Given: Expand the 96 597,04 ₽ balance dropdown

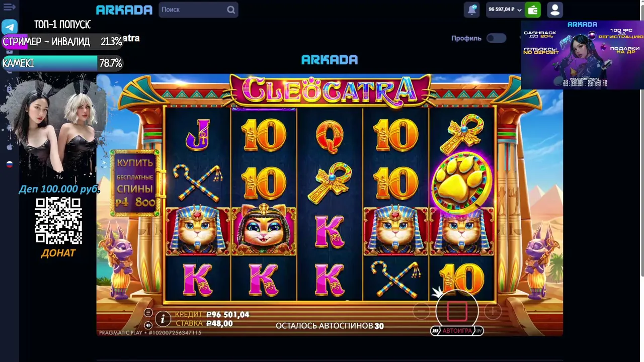Looking at the screenshot, I should [x=505, y=10].
